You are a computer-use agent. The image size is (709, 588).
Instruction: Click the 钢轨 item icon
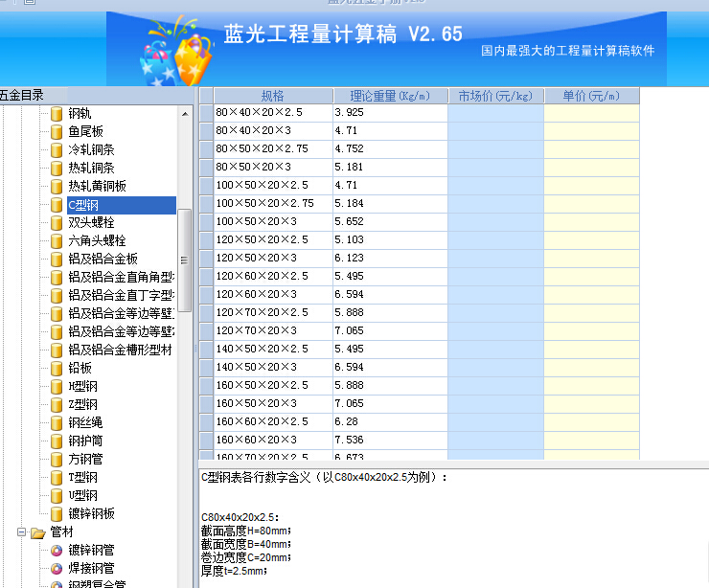[x=57, y=113]
